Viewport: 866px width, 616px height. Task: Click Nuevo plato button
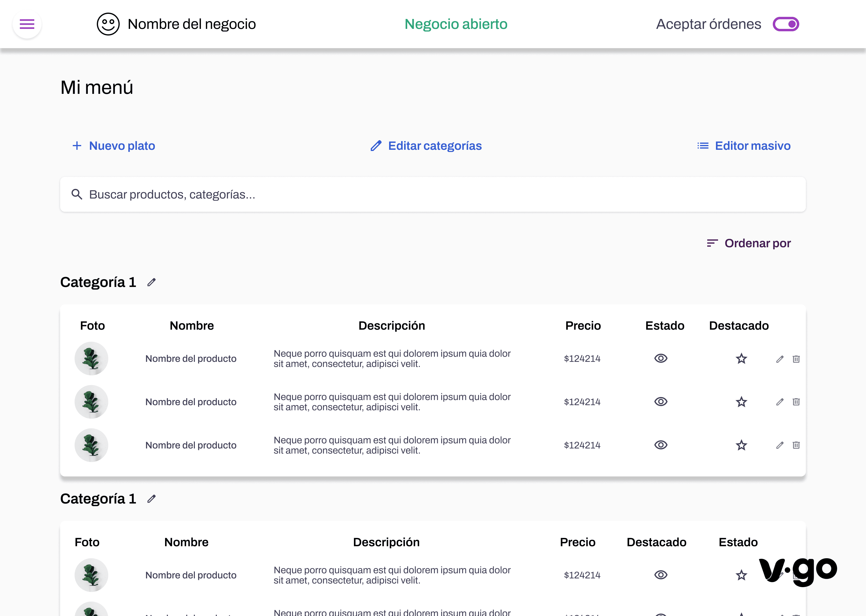[114, 146]
